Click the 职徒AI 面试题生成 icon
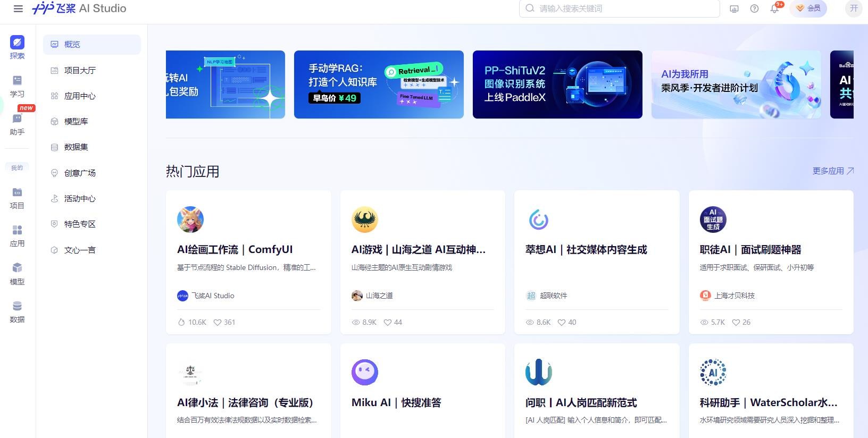 713,220
